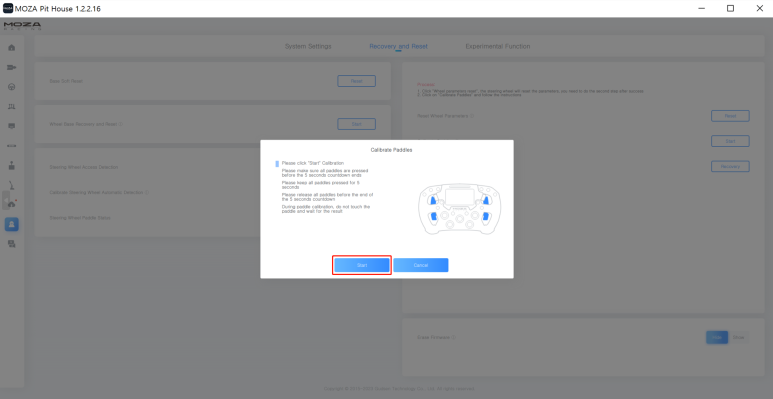This screenshot has height=399, width=773.
Task: Click the red Process heading text
Action: coord(425,85)
